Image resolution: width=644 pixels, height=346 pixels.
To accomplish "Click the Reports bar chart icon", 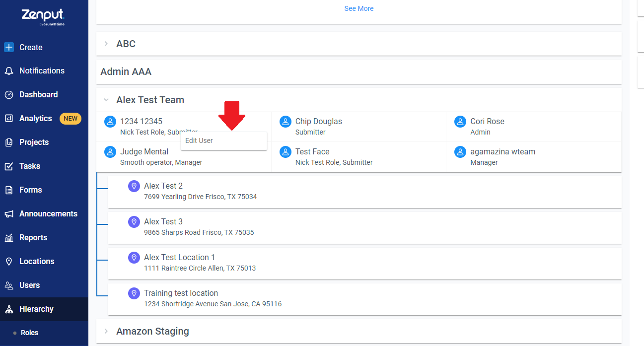I will (9, 238).
